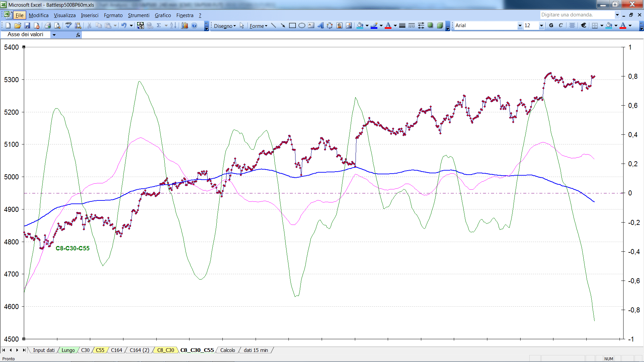
Task: Click the Euro conversion icon
Action: pyautogui.click(x=141, y=25)
